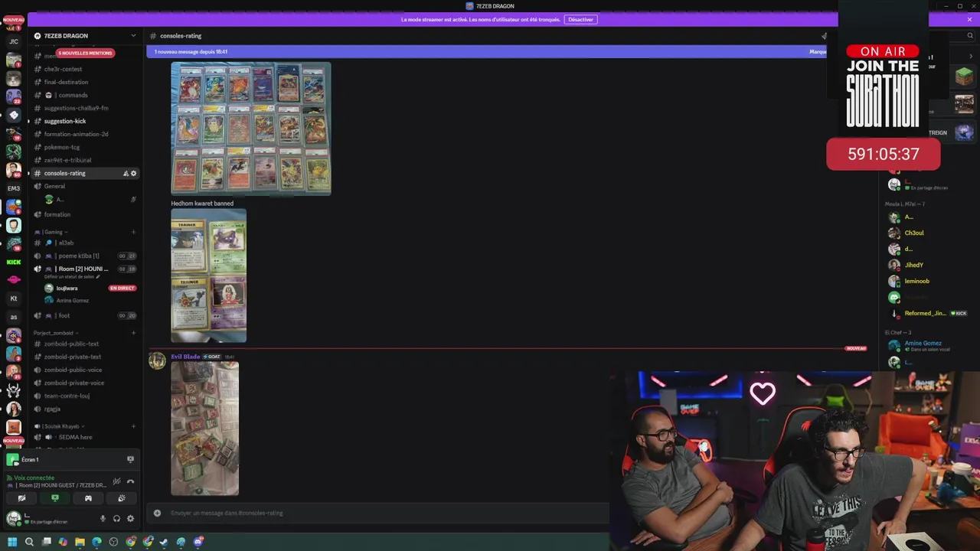The height and width of the screenshot is (551, 980).
Task: Toggle screen sharing button
Action: [x=54, y=498]
